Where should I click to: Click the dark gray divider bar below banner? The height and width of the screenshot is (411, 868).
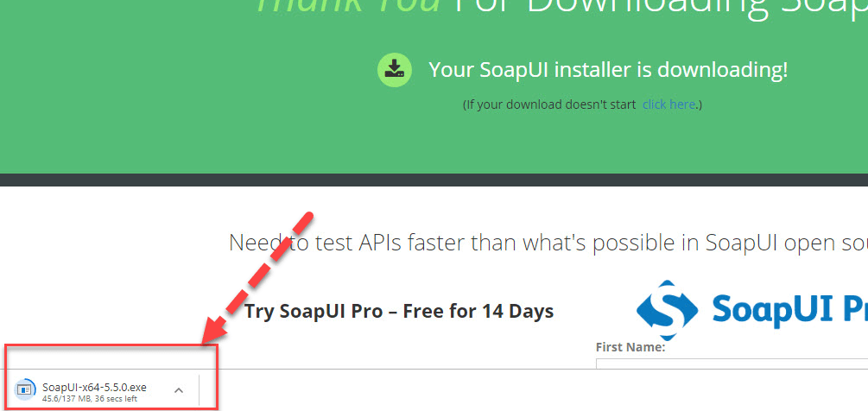[434, 180]
